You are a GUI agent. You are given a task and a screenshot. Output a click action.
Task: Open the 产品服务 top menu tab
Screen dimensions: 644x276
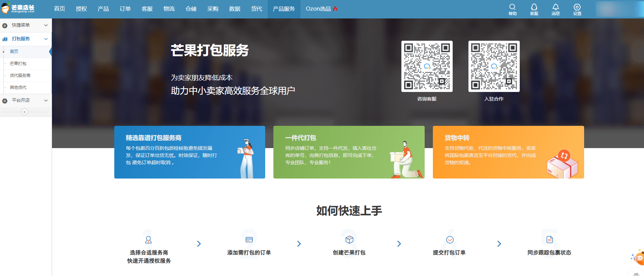coord(284,9)
